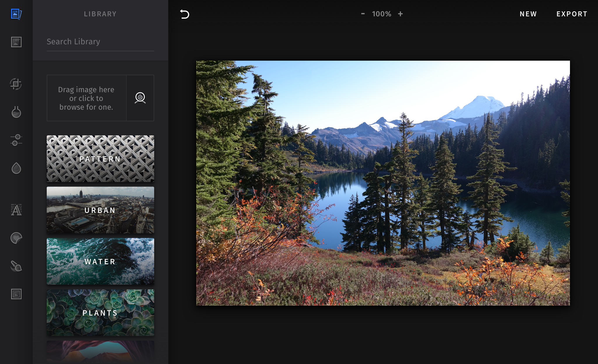598x364 pixels.
Task: Decrease zoom with minus button
Action: 363,14
